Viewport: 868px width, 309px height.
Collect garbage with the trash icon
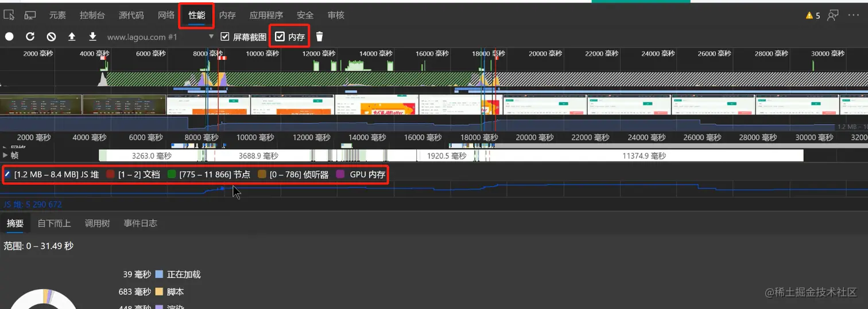(320, 37)
